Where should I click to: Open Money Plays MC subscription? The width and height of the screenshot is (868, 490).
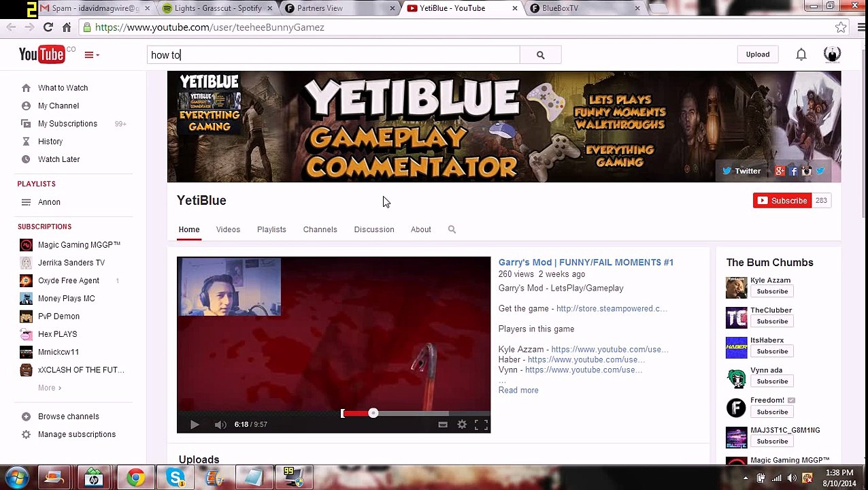pyautogui.click(x=67, y=298)
